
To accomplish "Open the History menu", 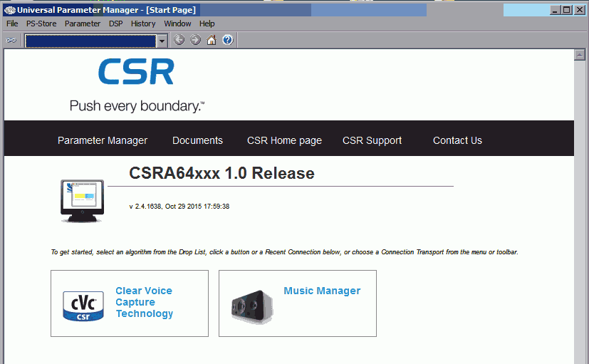I will tap(143, 24).
